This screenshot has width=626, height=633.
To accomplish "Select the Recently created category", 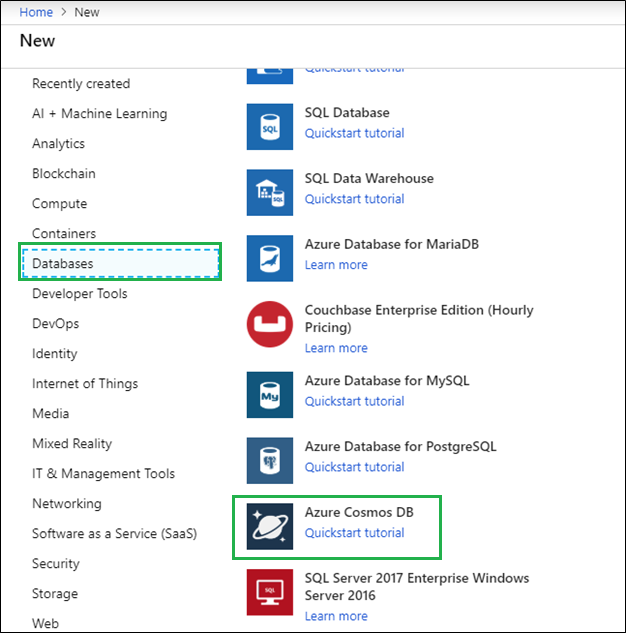I will [x=81, y=84].
